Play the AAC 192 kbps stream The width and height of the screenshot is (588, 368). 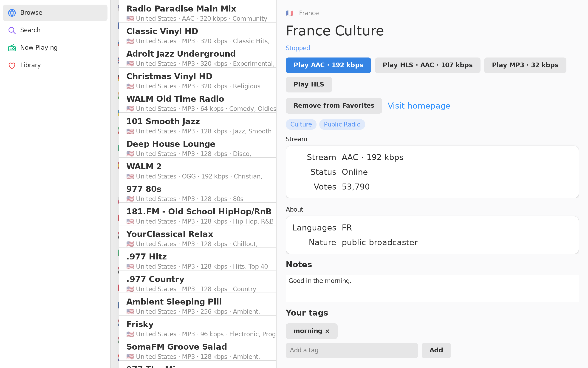click(x=328, y=65)
